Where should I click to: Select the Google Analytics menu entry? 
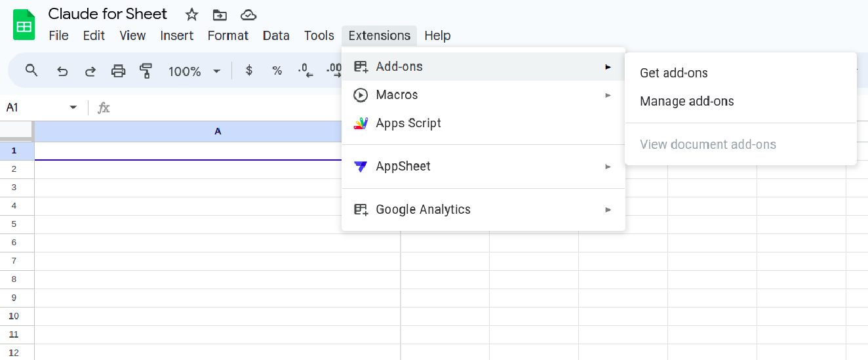pyautogui.click(x=483, y=210)
